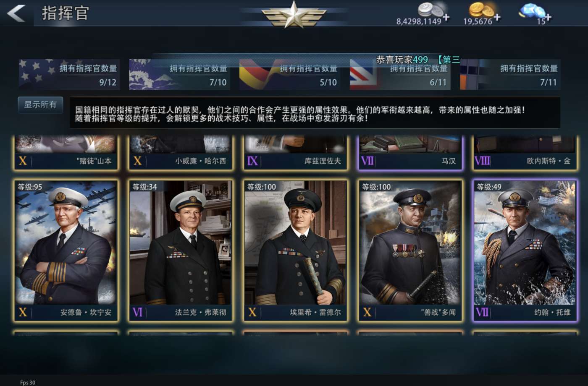Select British commanders 6/11 tab
The height and width of the screenshot is (386, 588).
coord(400,75)
